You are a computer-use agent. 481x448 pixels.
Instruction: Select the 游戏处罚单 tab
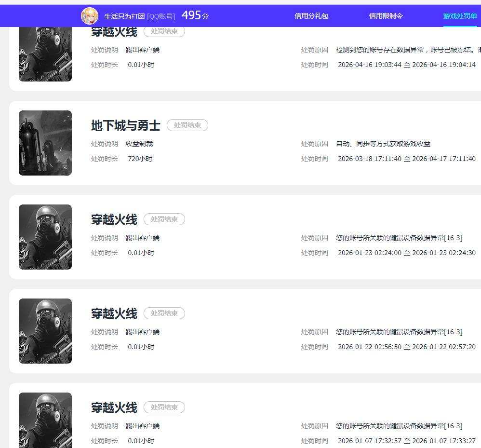(x=460, y=16)
